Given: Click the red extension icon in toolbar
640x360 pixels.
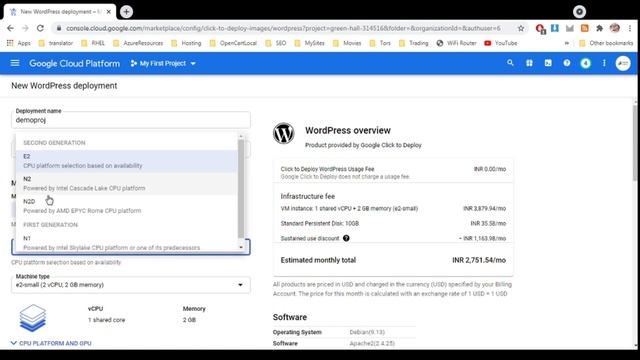Looking at the screenshot, I should click(x=540, y=29).
